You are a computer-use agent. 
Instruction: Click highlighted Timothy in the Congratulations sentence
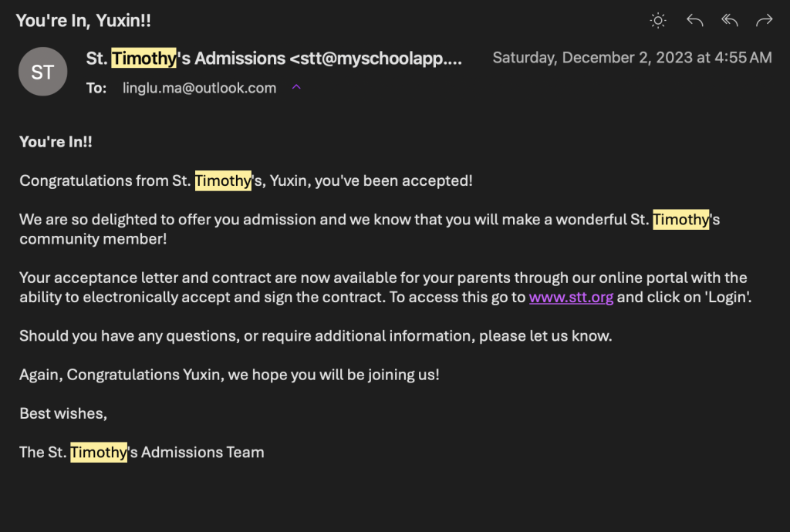point(223,180)
